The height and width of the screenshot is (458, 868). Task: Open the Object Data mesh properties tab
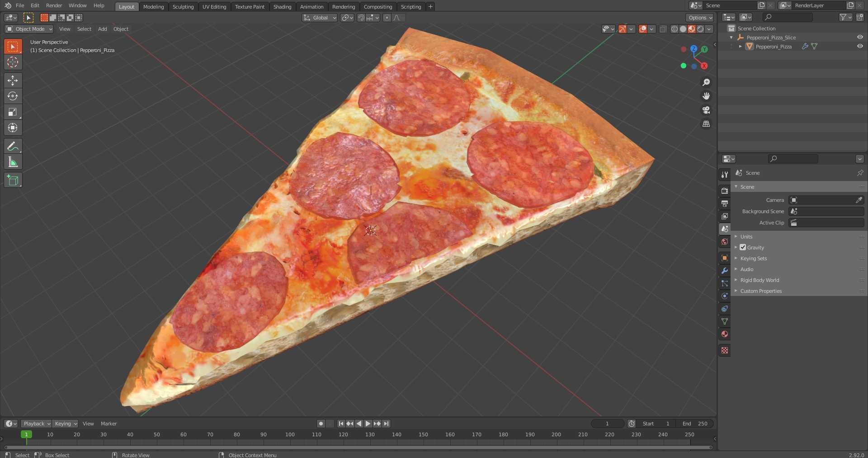pos(725,321)
